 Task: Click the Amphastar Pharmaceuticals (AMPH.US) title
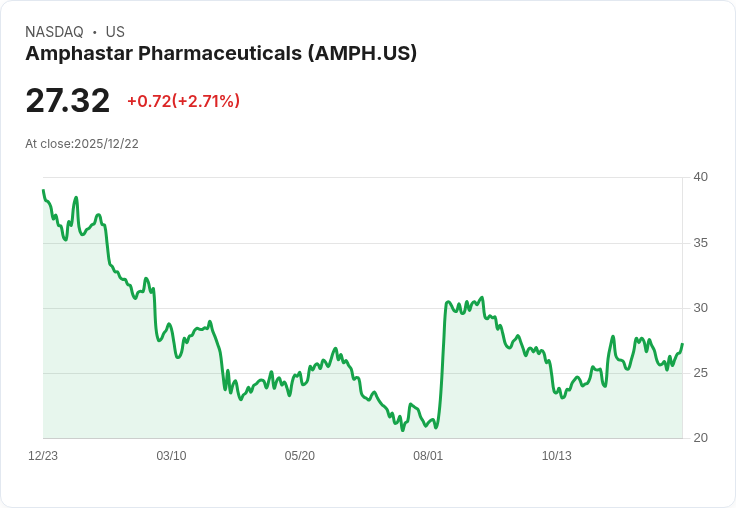[221, 53]
